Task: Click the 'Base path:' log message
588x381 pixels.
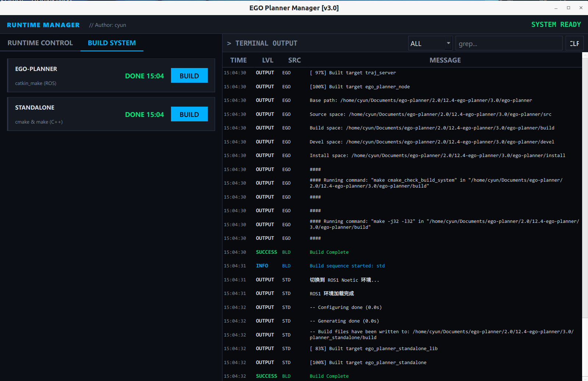Action: (421, 100)
